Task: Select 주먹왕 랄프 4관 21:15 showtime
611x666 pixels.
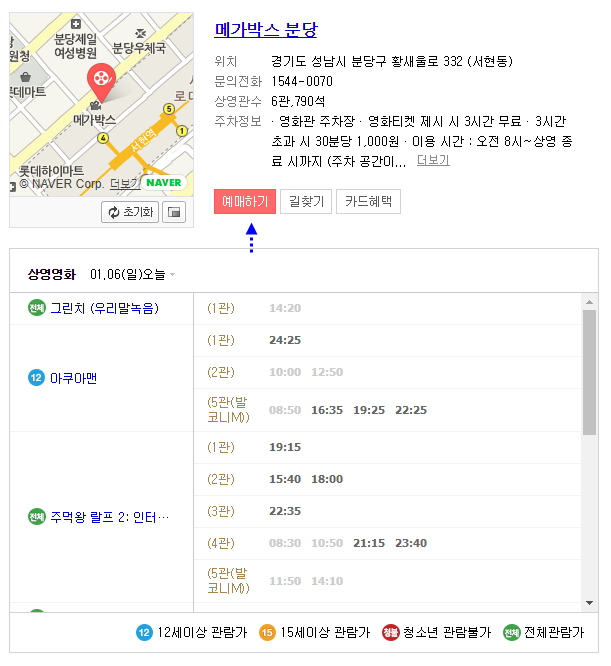Action: coord(369,543)
